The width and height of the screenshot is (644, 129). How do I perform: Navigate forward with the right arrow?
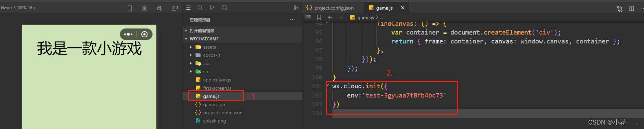pyautogui.click(x=340, y=17)
